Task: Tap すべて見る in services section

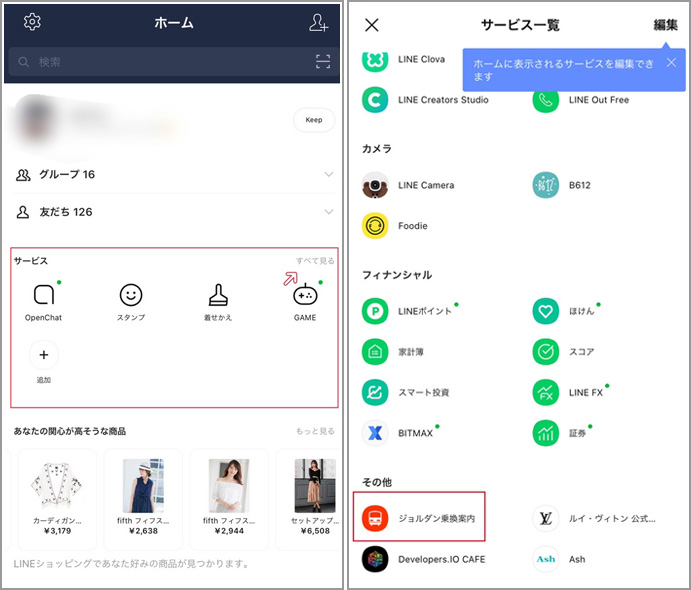Action: point(315,261)
